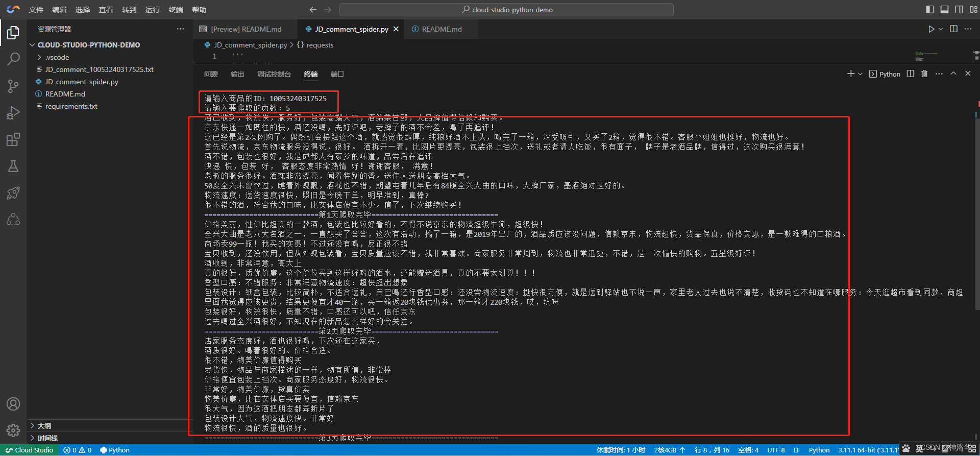Click the Cloud Studio status bar button
Screen dimensions: 980x456
pos(30,450)
